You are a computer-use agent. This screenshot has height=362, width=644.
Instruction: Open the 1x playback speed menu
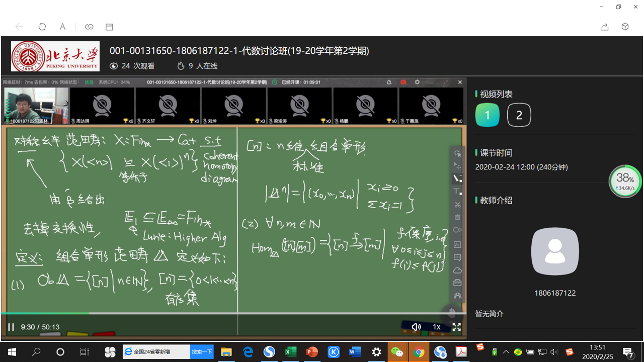coord(436,327)
